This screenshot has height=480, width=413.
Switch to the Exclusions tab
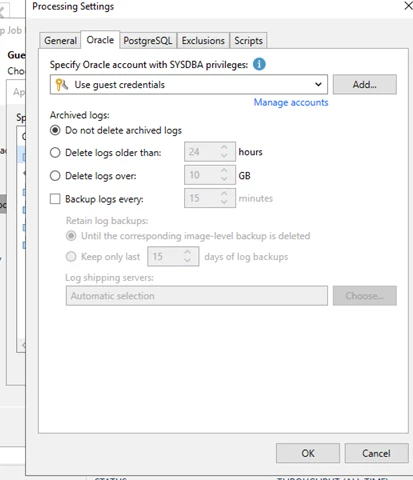click(203, 41)
